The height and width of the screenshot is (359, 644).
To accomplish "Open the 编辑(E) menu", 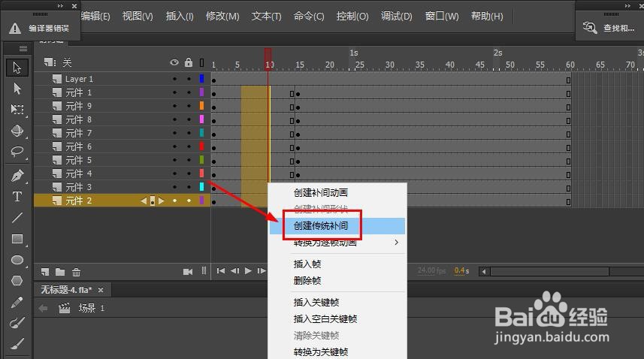I will click(x=95, y=16).
